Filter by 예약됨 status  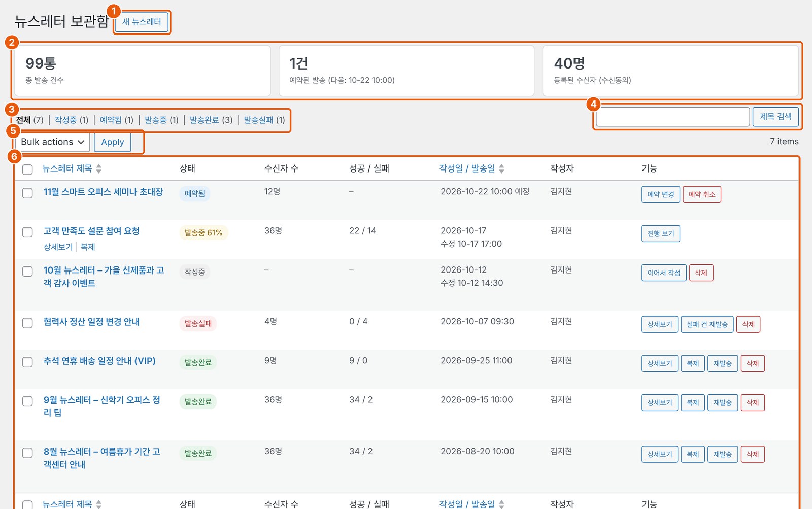click(116, 120)
